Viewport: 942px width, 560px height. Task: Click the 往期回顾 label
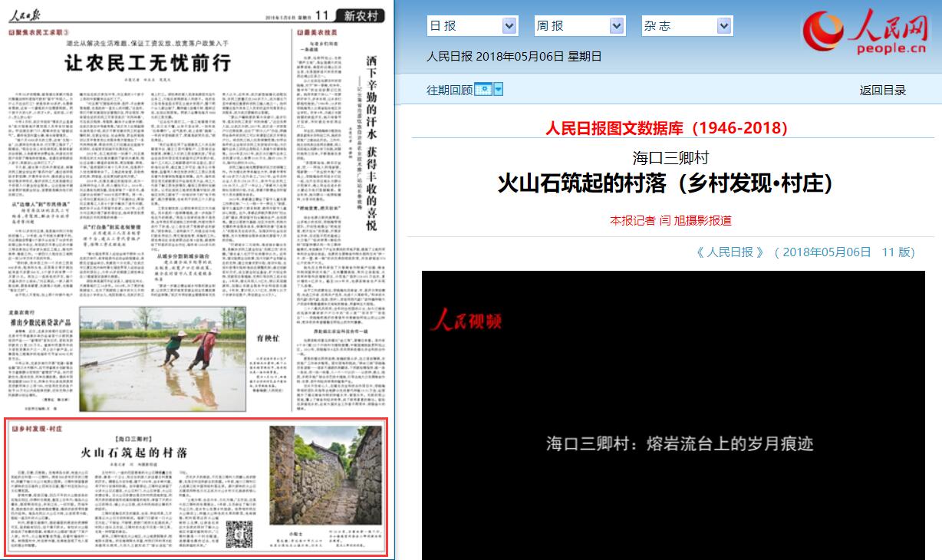pyautogui.click(x=450, y=91)
